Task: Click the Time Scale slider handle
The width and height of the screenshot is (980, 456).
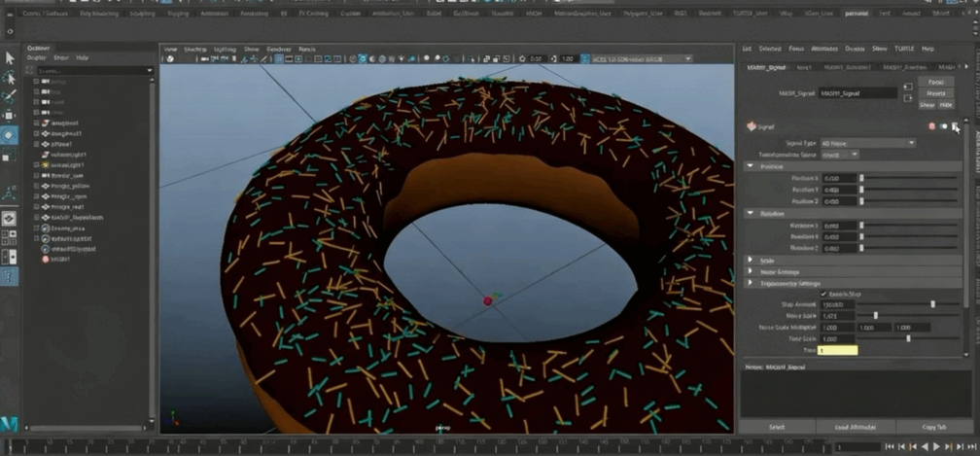Action: [908, 338]
